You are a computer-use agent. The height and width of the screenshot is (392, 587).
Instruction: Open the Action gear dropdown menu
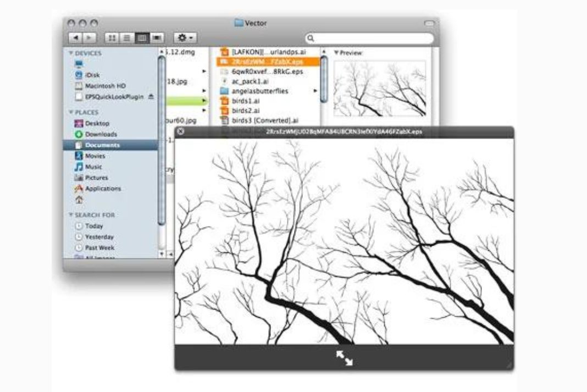click(x=184, y=38)
